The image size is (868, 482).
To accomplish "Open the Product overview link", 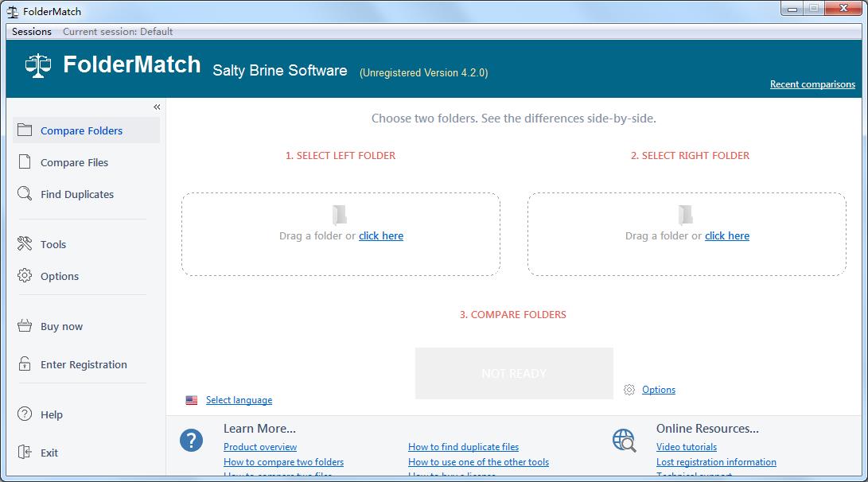I will (260, 446).
